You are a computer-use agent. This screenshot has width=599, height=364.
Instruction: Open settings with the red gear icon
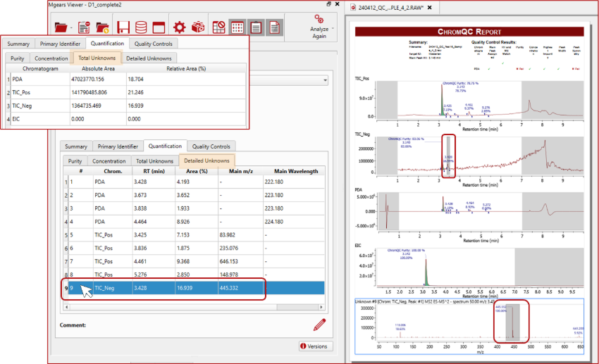(x=180, y=28)
